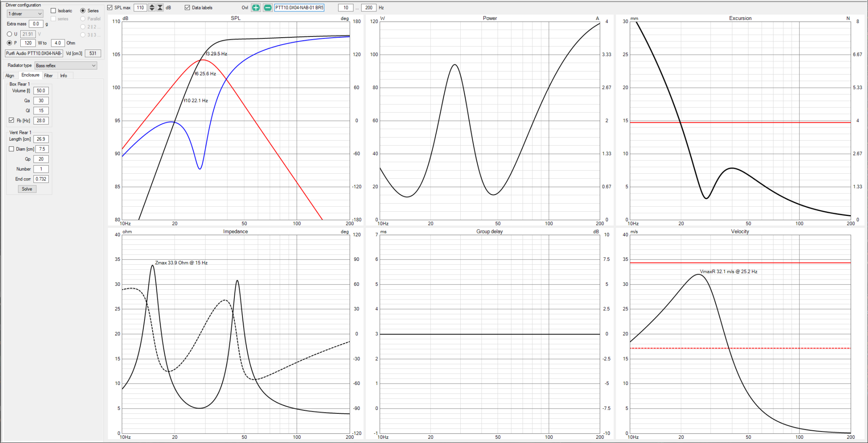This screenshot has height=443, width=868.
Task: Click the 'Box Rear 1' group label
Action: tap(19, 84)
